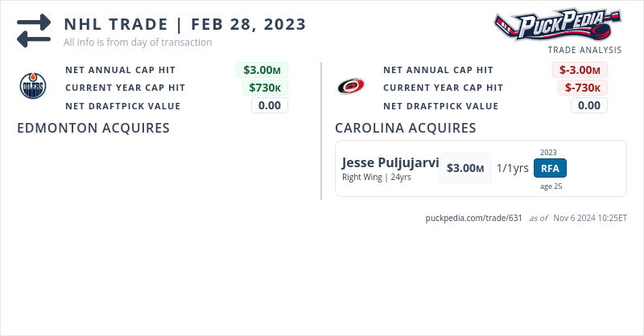Image resolution: width=644 pixels, height=336 pixels.
Task: Click Edmonton's green $3.00M net cap hit badge
Action: [262, 70]
